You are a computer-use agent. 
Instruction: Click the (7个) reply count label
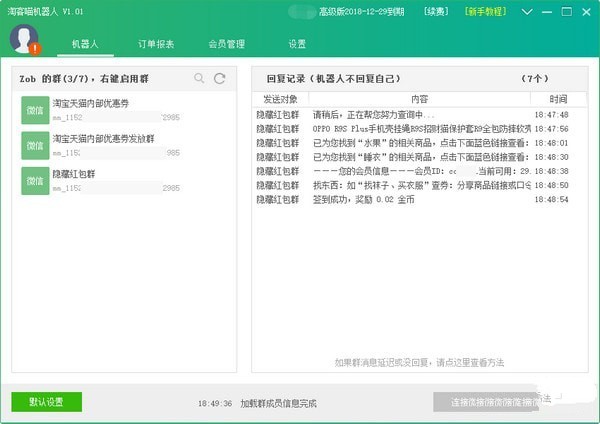pyautogui.click(x=535, y=79)
